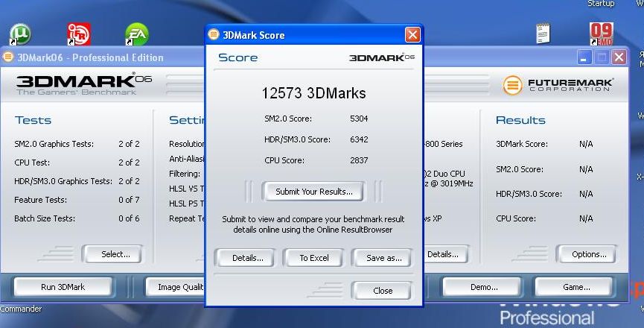Click Select... under the Tests panel
The image size is (644, 328).
point(115,254)
